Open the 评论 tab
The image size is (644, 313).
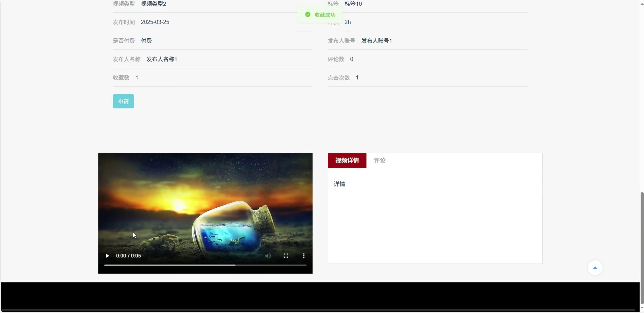tap(380, 161)
